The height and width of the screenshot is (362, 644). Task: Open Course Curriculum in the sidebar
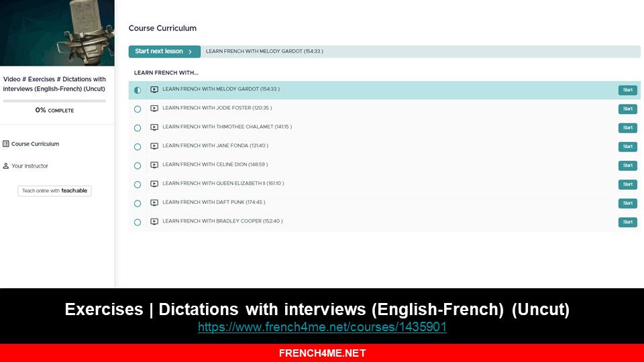[35, 144]
